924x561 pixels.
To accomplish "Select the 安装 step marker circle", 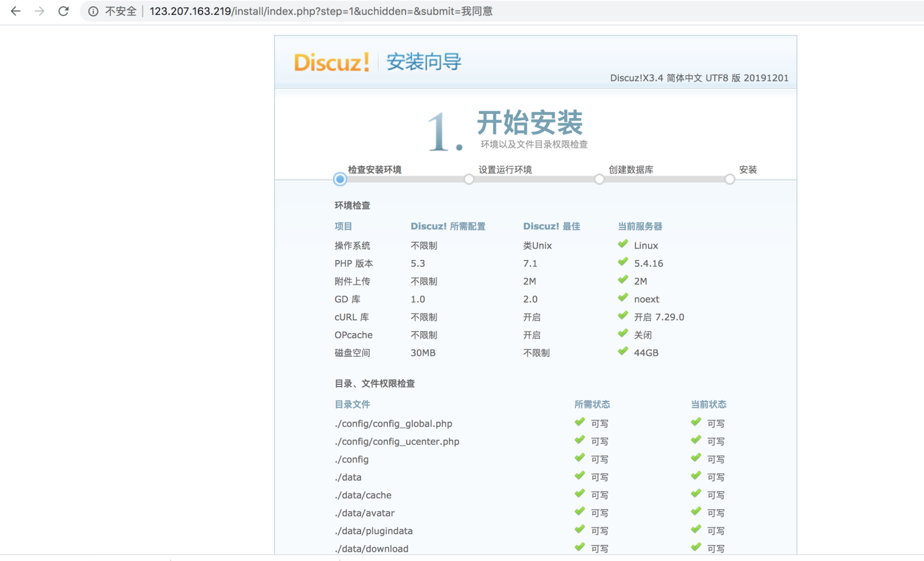I will coord(730,179).
